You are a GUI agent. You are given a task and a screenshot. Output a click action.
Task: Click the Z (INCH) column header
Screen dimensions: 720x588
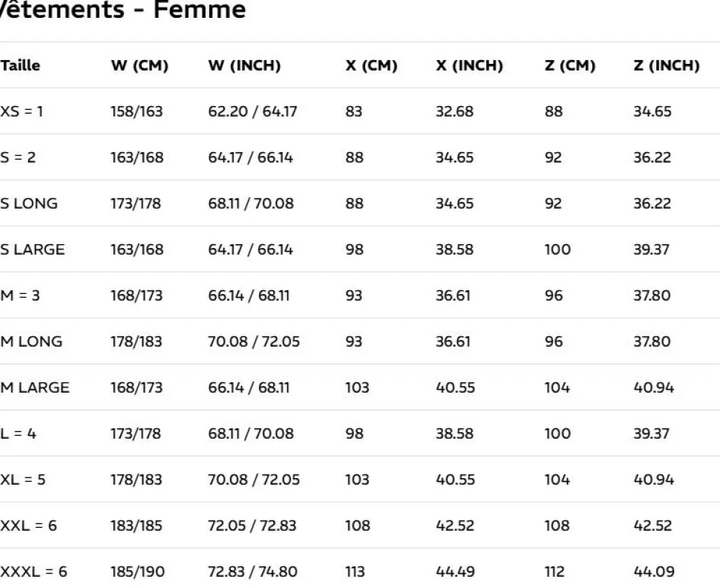(x=667, y=65)
